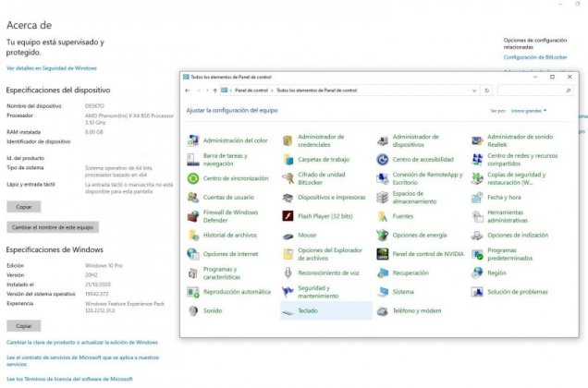Open 'Configuración de BitLocker' link in Settings
This screenshot has width=588, height=388.
tap(535, 57)
